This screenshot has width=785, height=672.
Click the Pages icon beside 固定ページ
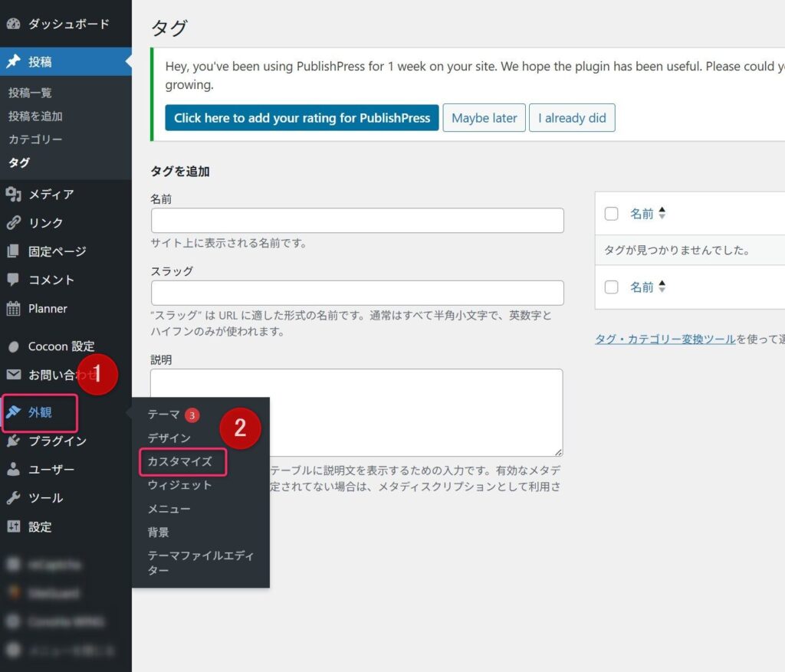13,251
